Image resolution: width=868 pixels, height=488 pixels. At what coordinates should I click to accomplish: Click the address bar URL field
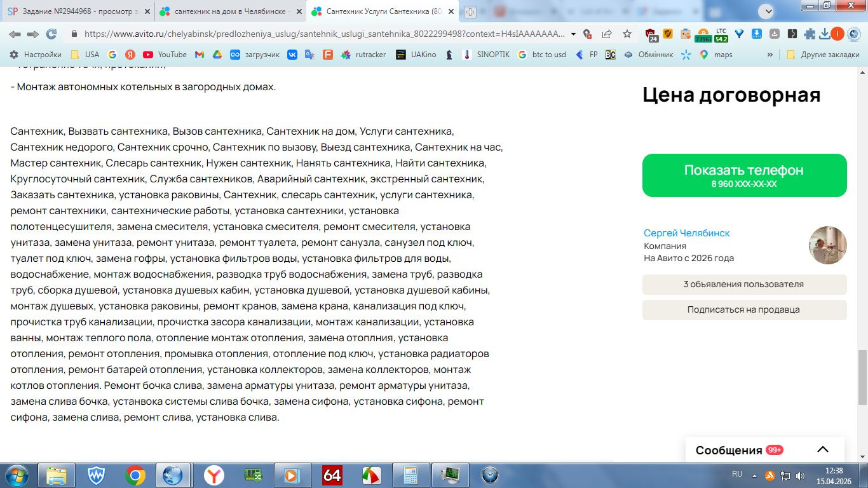(x=324, y=34)
